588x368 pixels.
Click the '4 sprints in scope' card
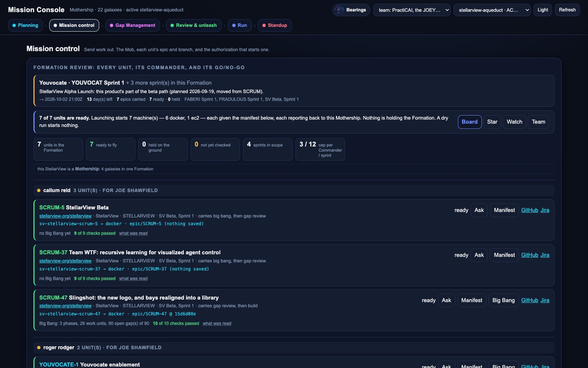(x=268, y=149)
